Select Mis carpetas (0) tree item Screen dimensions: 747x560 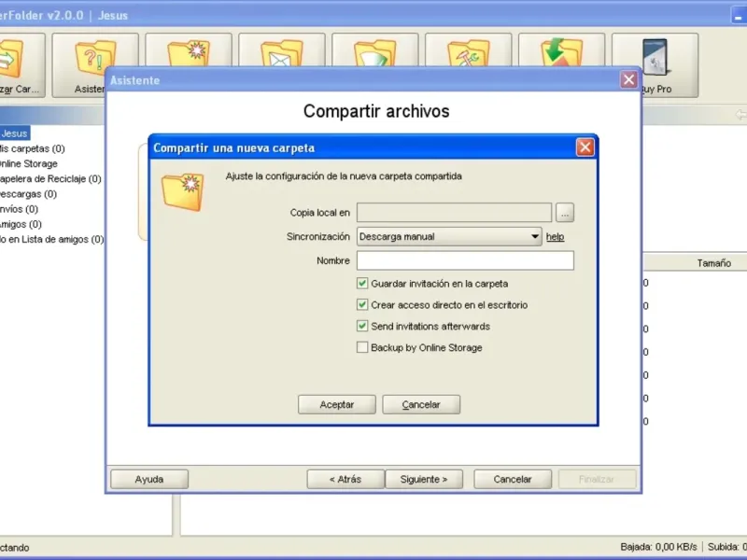point(32,148)
